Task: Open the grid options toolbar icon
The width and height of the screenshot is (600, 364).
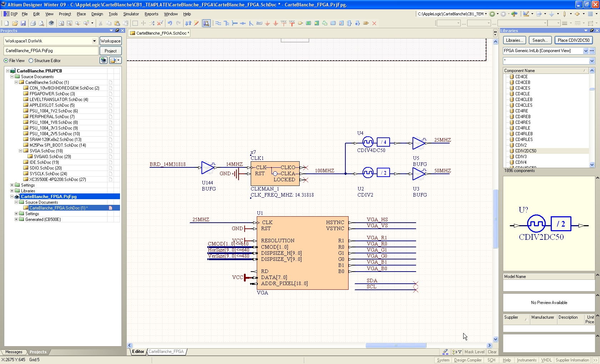Action: tap(591, 14)
